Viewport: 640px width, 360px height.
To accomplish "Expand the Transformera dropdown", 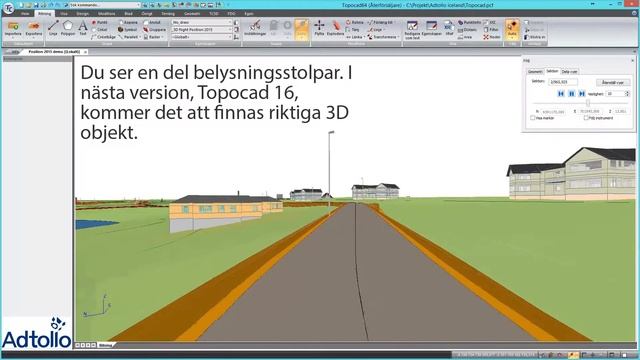I will (x=399, y=37).
